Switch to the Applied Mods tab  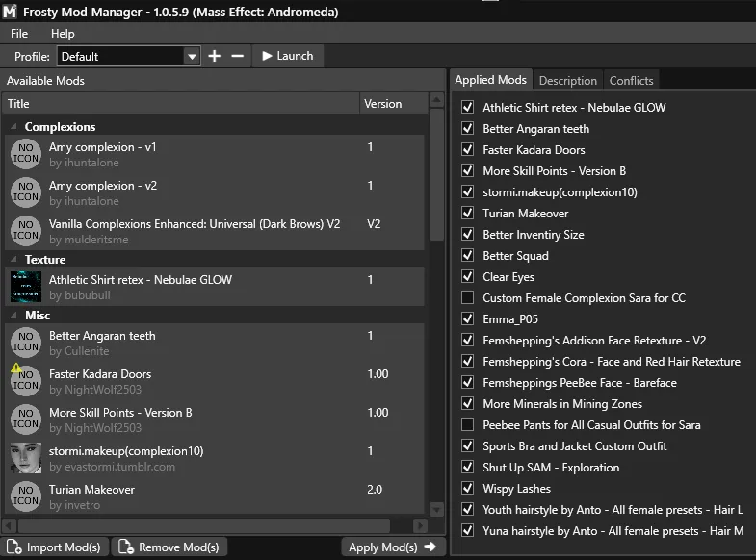(491, 80)
